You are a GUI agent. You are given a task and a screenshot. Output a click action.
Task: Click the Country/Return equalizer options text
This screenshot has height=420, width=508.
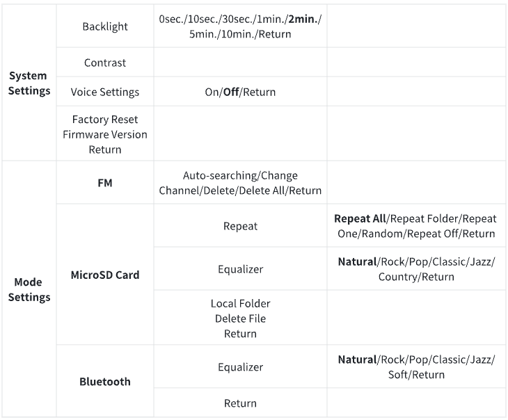click(x=416, y=277)
